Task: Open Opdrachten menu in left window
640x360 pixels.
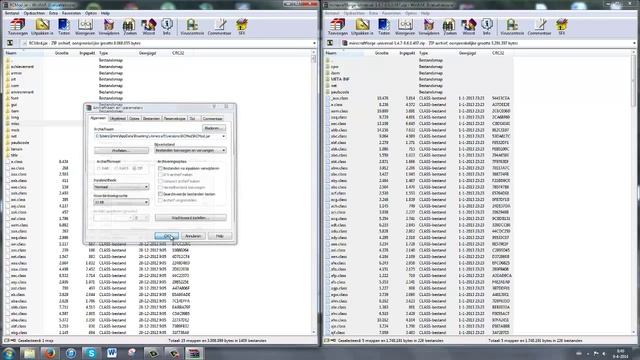Action: (34, 13)
